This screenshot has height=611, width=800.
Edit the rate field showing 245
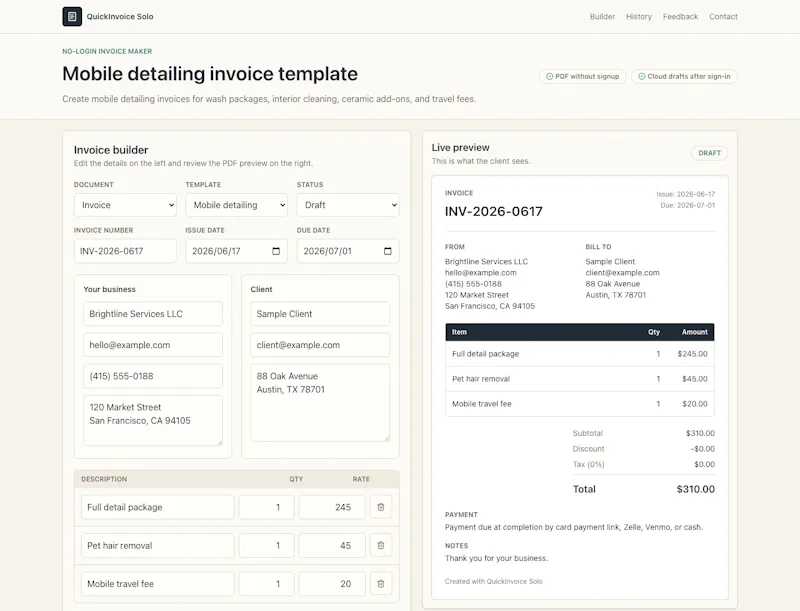click(332, 507)
